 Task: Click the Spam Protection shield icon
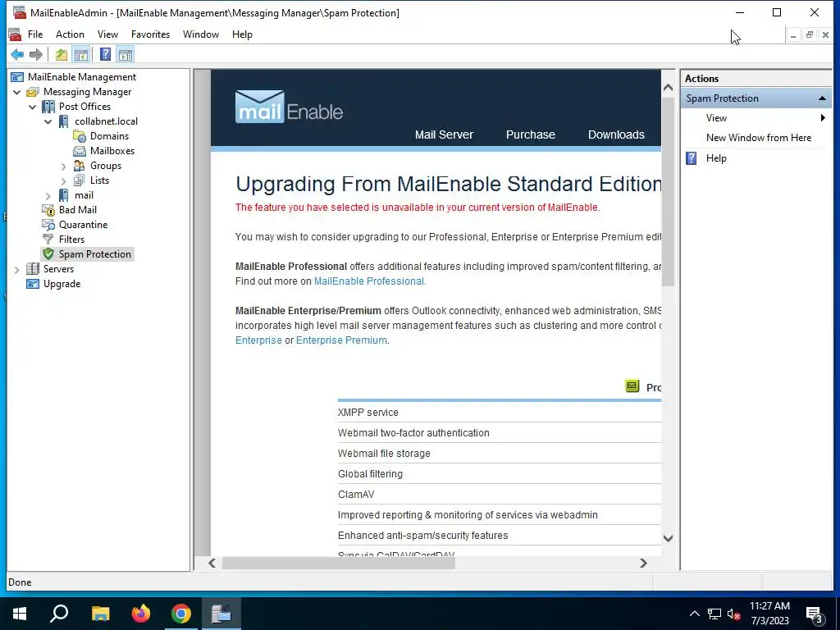[x=48, y=254]
